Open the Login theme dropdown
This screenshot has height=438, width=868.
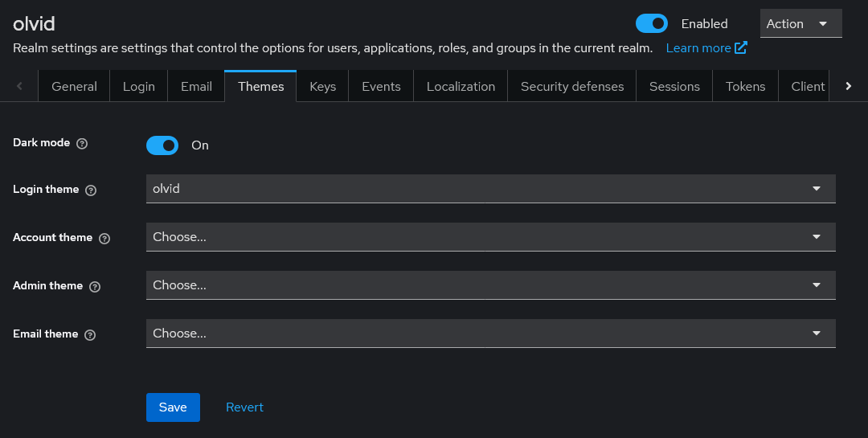click(490, 189)
